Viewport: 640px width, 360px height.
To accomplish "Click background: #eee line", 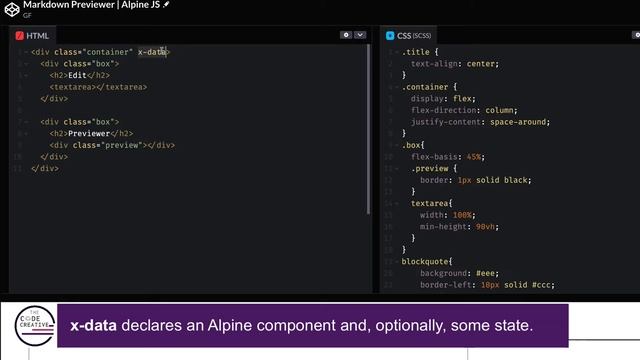I will pyautogui.click(x=459, y=273).
